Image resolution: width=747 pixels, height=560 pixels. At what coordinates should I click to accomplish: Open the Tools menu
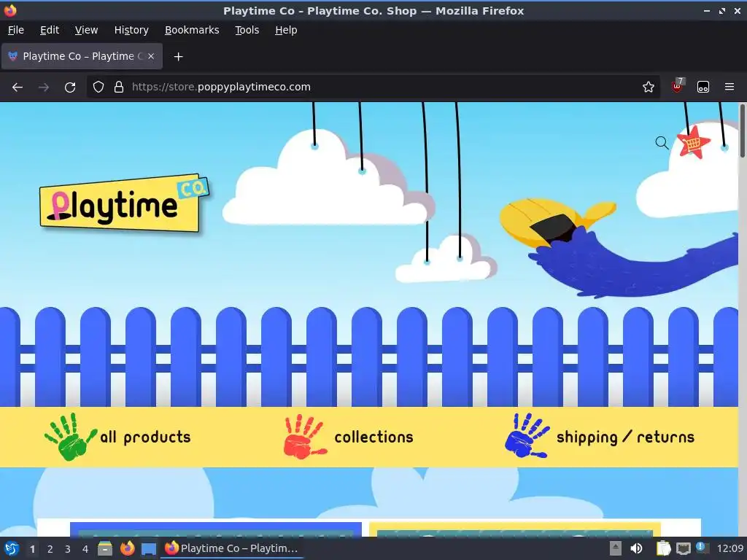point(247,30)
